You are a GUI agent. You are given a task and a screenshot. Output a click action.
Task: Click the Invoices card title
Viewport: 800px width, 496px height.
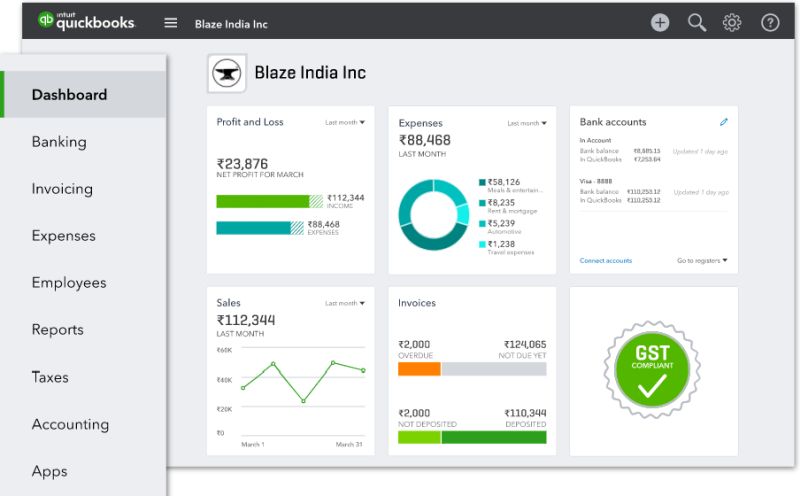(417, 303)
